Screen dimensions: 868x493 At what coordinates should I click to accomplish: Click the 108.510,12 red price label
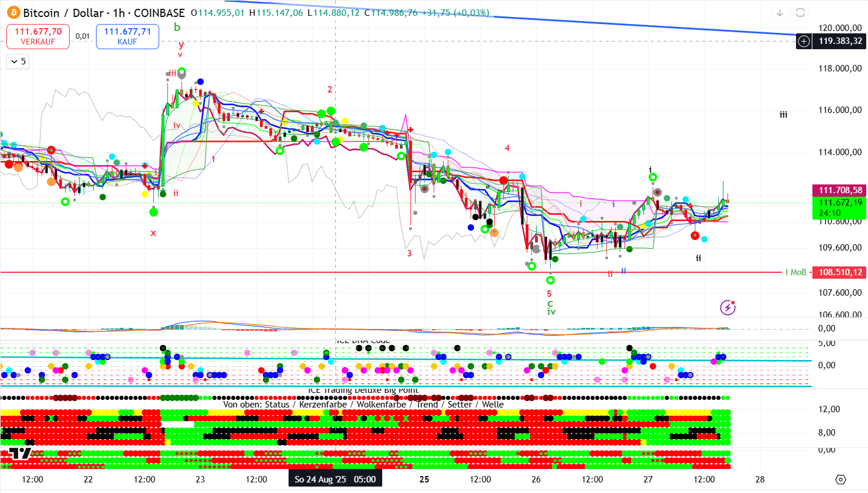tap(840, 272)
